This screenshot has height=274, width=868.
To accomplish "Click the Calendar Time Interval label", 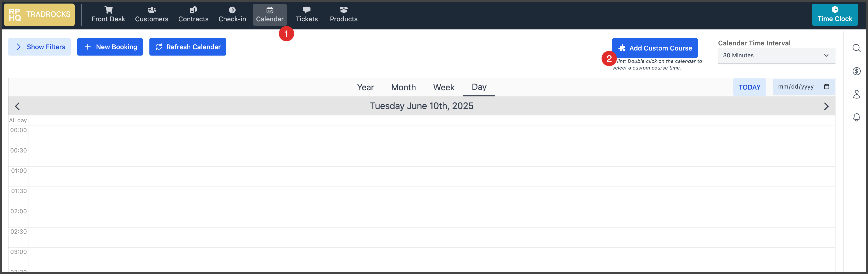I will (x=754, y=43).
